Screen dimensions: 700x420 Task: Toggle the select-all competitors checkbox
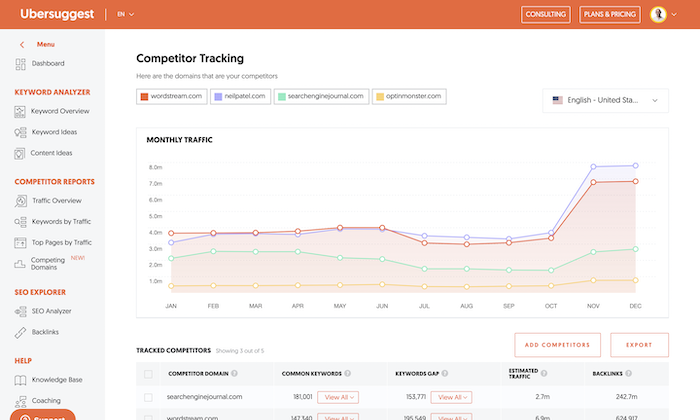(x=148, y=374)
